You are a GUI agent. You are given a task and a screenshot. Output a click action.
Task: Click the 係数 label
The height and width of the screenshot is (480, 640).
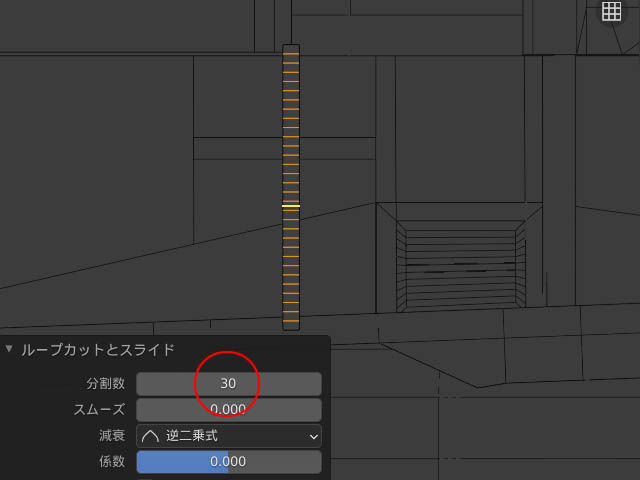coord(112,462)
